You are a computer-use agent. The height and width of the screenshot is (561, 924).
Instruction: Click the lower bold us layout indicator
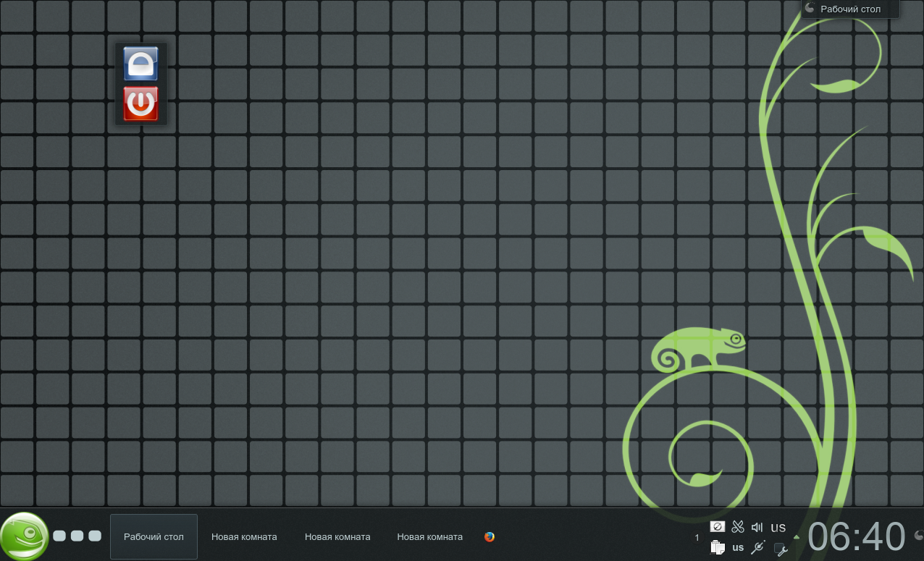[738, 547]
